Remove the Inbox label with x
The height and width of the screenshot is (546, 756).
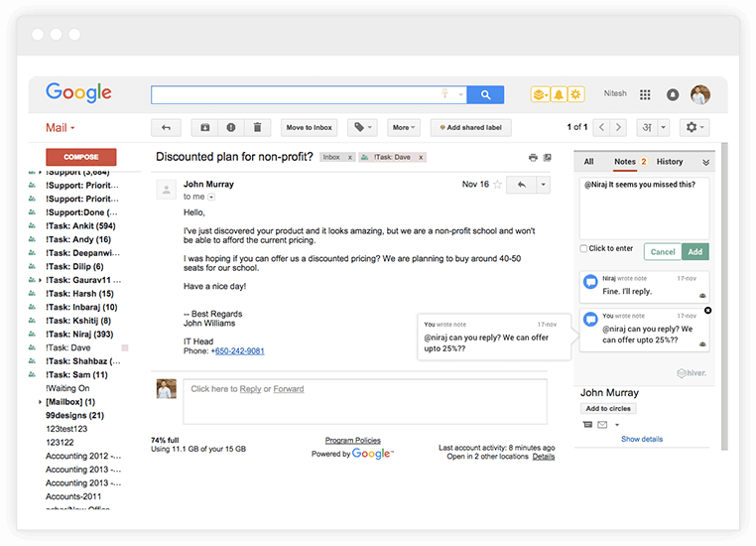(x=350, y=157)
